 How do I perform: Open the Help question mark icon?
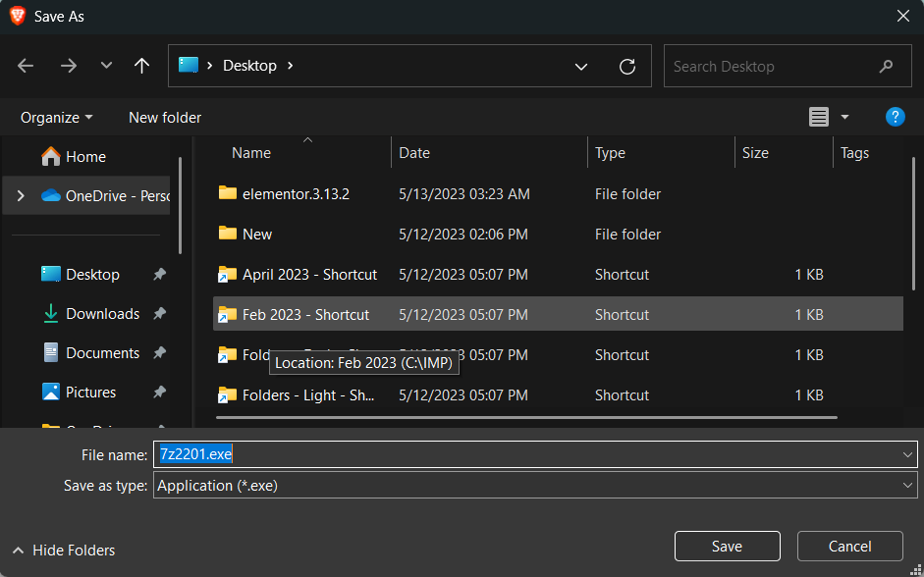tap(895, 117)
